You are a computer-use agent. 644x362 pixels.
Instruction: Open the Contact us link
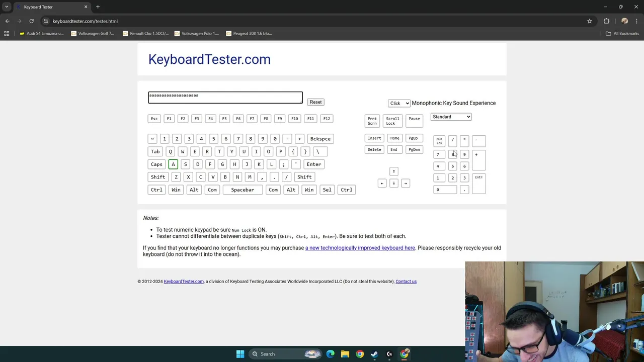[x=406, y=282]
